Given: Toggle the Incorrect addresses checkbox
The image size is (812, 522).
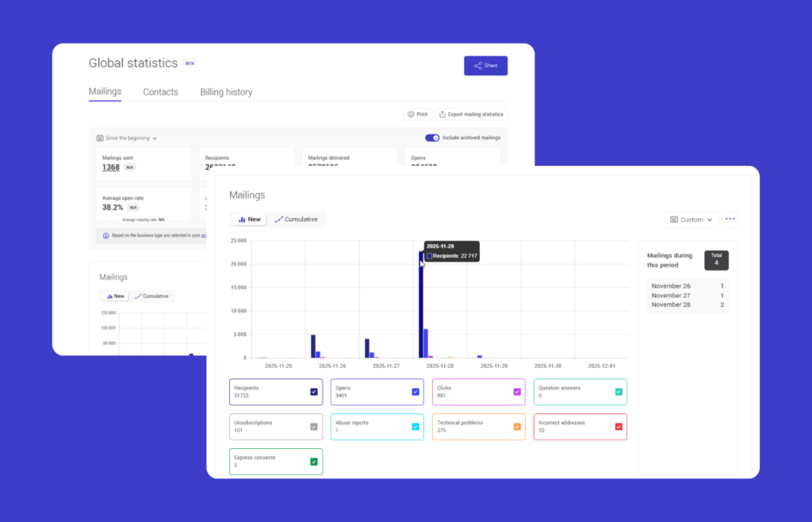Looking at the screenshot, I should (x=619, y=427).
